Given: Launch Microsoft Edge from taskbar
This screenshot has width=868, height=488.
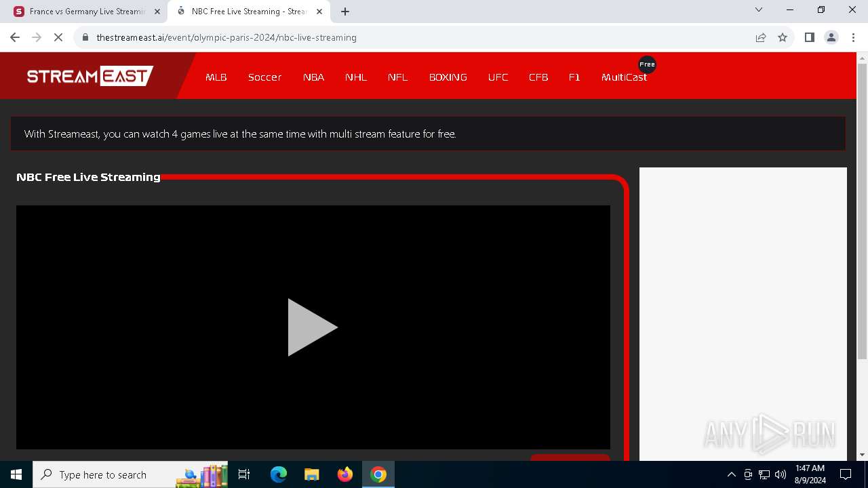Looking at the screenshot, I should (279, 474).
